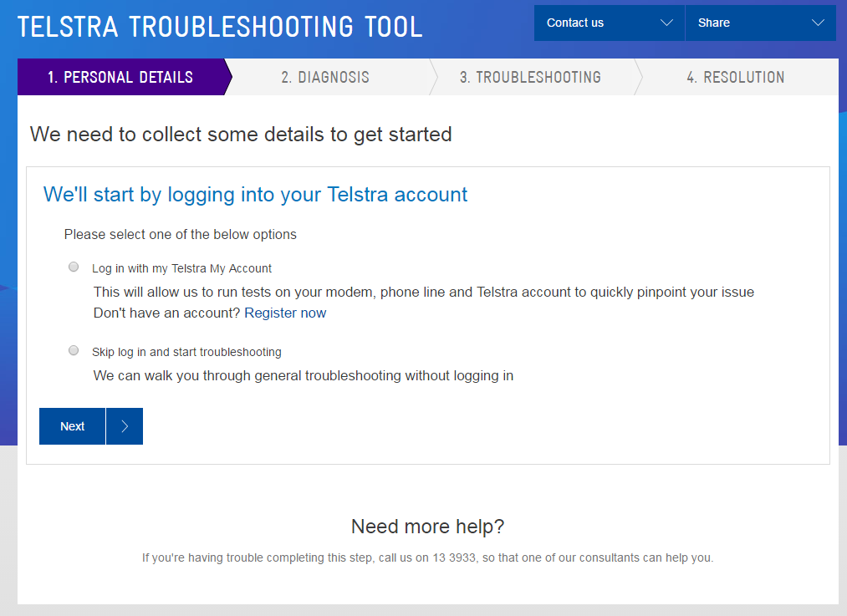Open the Resolution step tab
847x616 pixels.
click(736, 77)
